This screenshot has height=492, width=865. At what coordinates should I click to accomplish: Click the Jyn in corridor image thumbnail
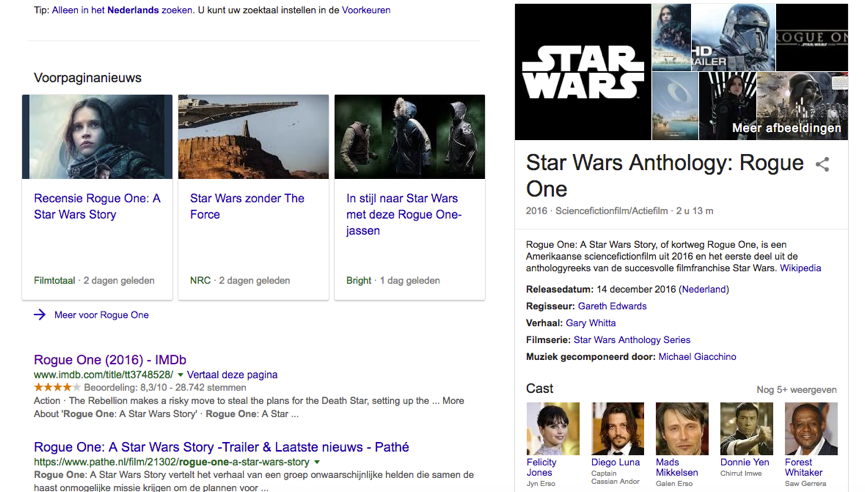point(727,106)
